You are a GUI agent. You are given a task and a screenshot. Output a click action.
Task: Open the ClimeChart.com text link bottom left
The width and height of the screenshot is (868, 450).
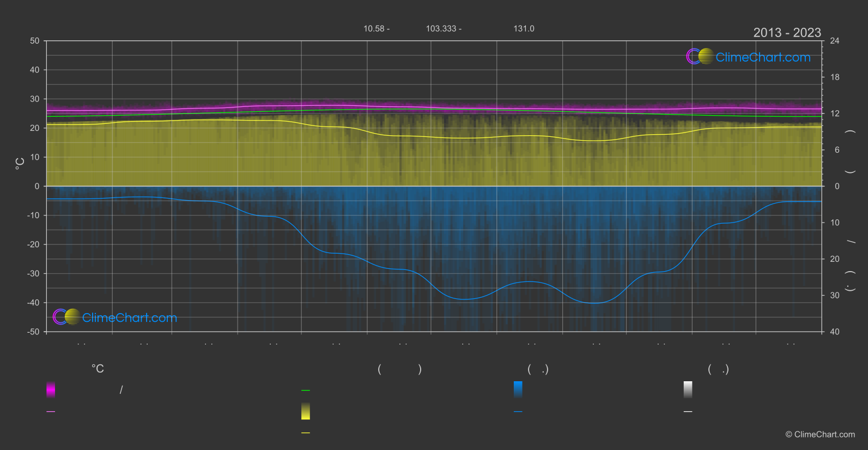(x=130, y=318)
